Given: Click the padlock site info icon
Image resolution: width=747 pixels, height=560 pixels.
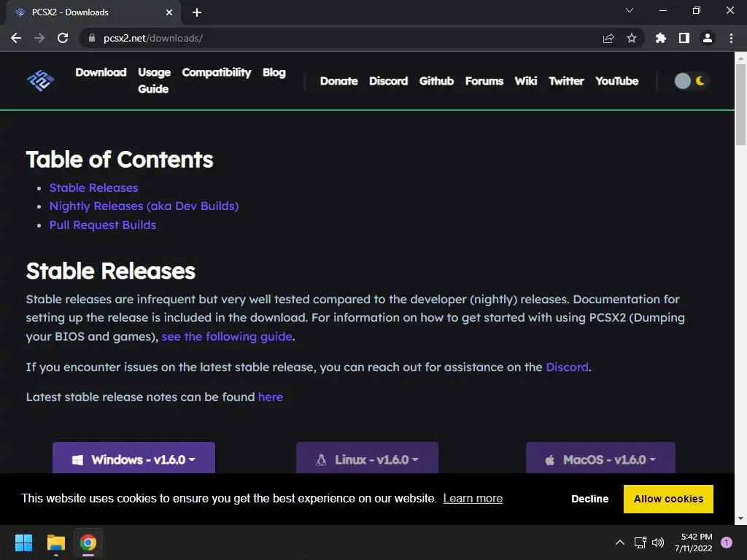Looking at the screenshot, I should coord(92,38).
